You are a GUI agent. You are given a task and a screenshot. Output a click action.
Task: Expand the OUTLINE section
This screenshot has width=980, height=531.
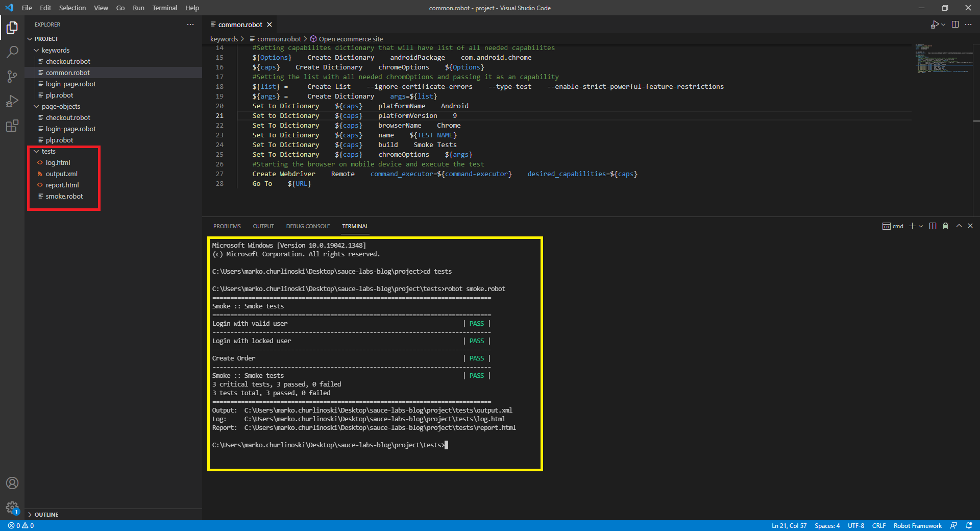30,515
